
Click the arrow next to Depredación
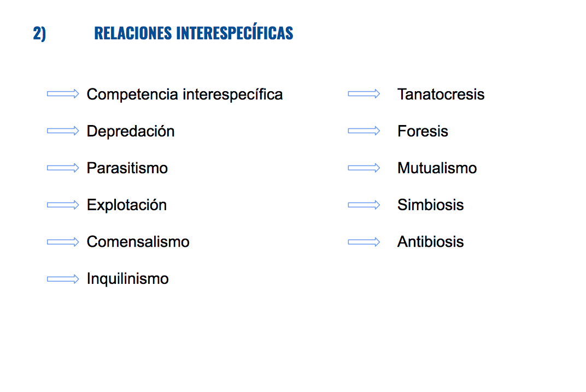pos(63,130)
